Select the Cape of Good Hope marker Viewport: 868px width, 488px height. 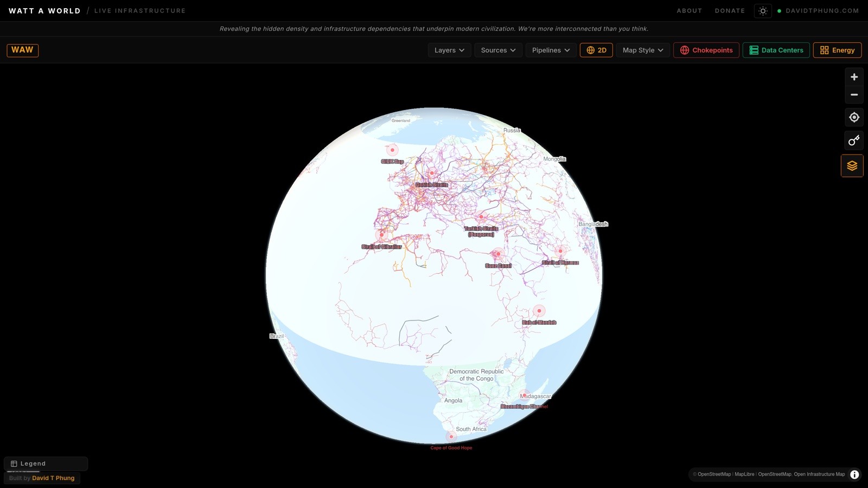[x=451, y=436]
